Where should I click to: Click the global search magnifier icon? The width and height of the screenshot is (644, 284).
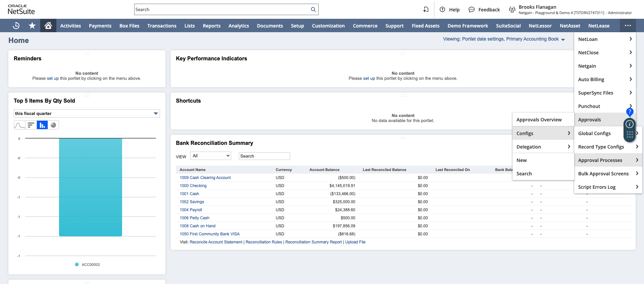click(313, 9)
